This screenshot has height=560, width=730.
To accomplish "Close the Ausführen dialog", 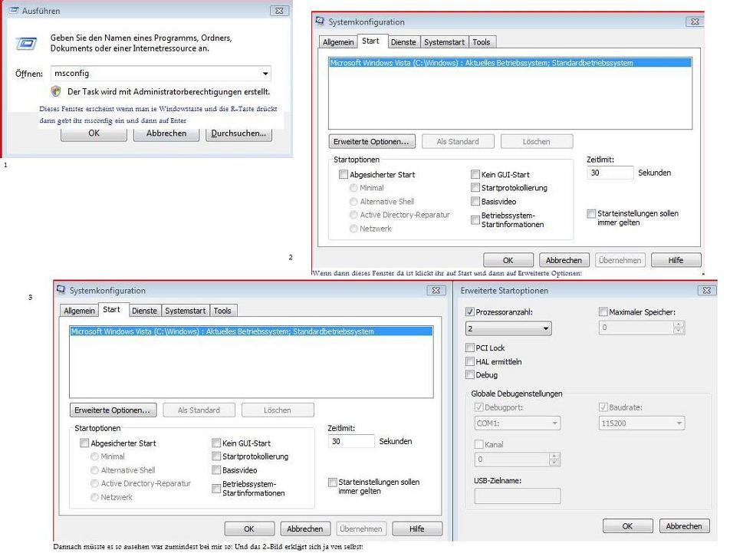I will [x=279, y=10].
